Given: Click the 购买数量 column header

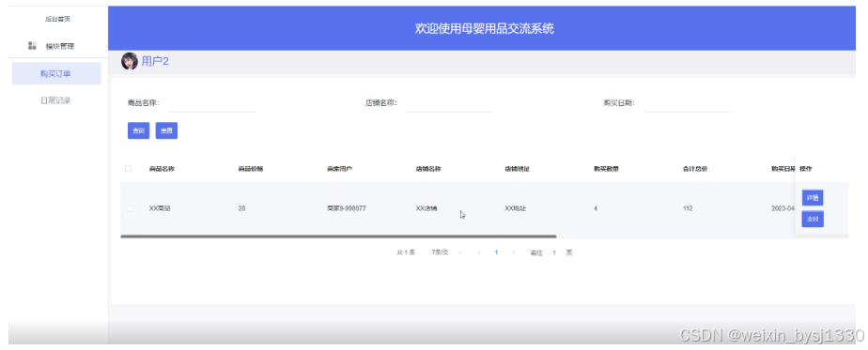Looking at the screenshot, I should pos(606,169).
